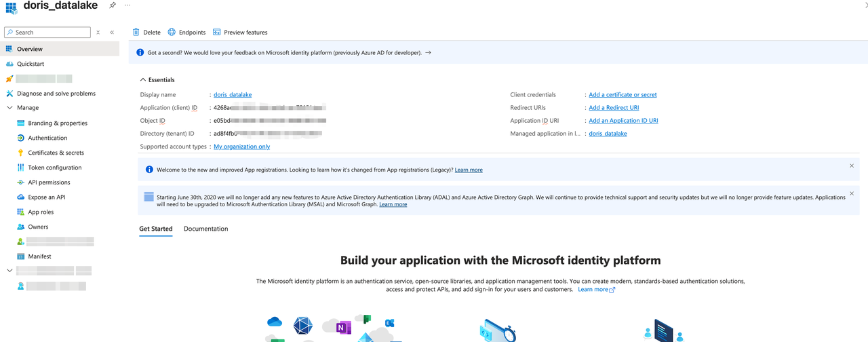Image resolution: width=868 pixels, height=342 pixels.
Task: Collapse the sidebar with double-chevron icon
Action: (x=112, y=32)
